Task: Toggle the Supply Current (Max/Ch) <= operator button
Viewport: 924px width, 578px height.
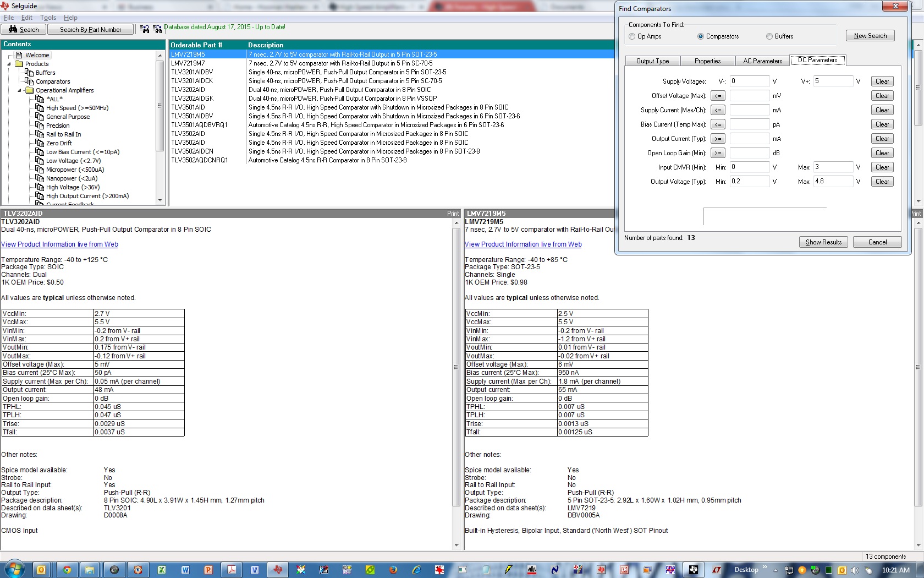Action: [x=718, y=110]
